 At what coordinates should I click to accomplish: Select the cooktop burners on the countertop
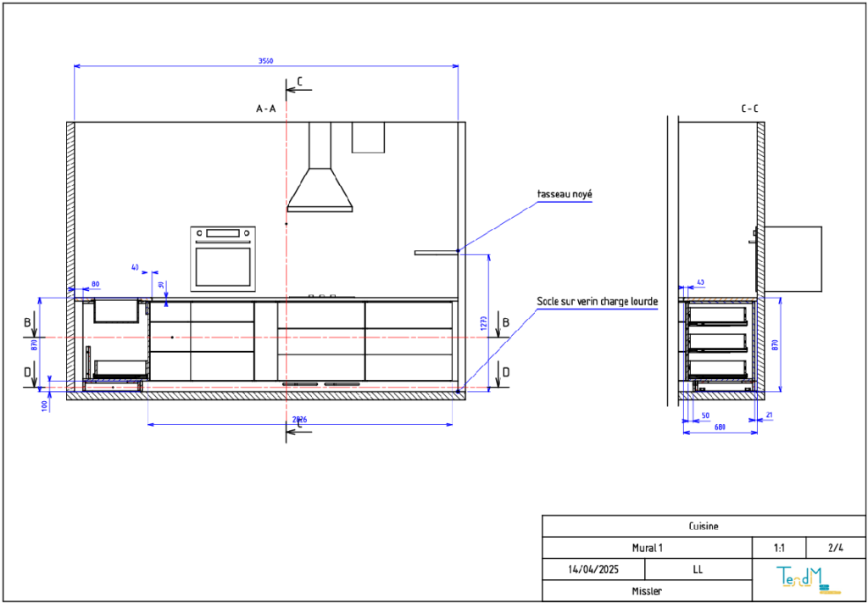point(322,297)
